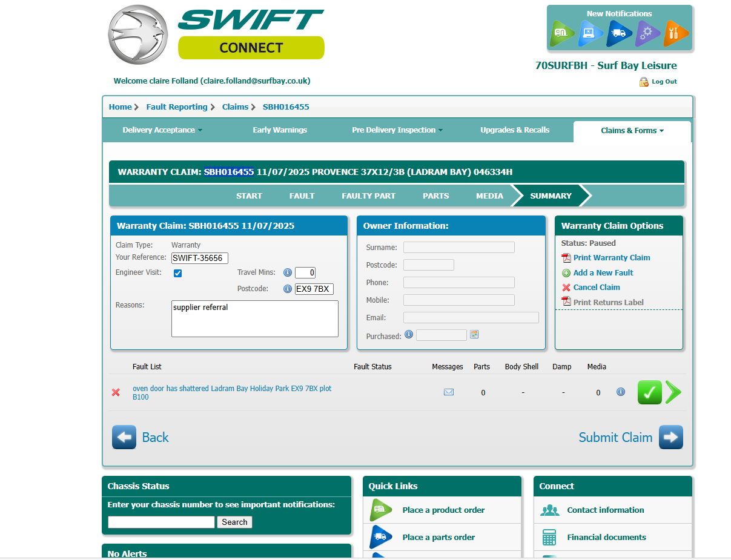This screenshot has width=731, height=560.
Task: Click the Home breadcrumb link
Action: pyautogui.click(x=120, y=107)
